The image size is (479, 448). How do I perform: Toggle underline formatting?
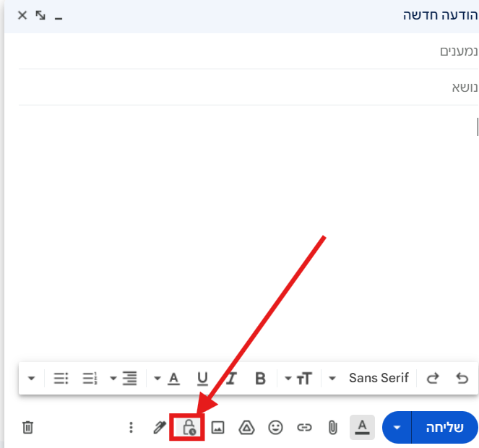(202, 379)
